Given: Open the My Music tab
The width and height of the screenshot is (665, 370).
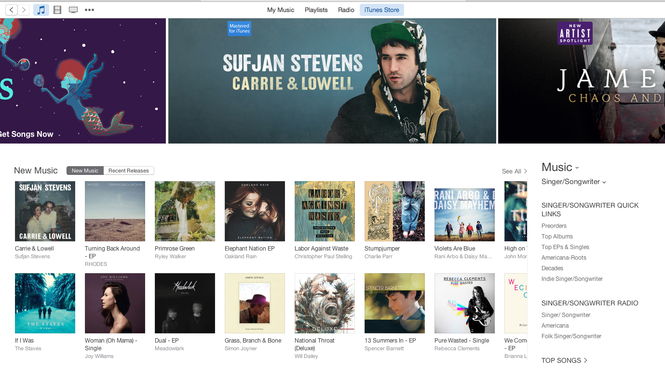Looking at the screenshot, I should (x=280, y=10).
